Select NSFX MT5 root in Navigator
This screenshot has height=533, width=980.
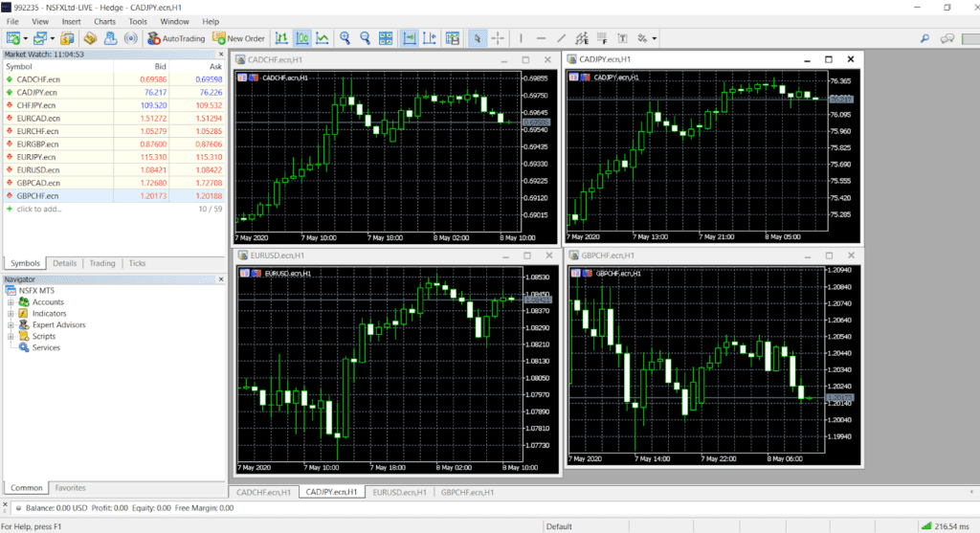36,291
